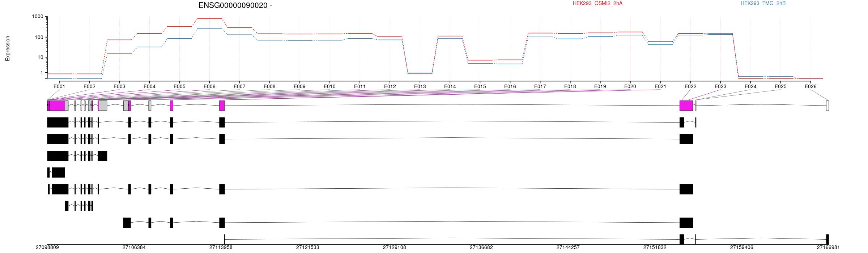Image resolution: width=868 pixels, height=253 pixels.
Task: Click the E015 exon bin label
Action: pyautogui.click(x=480, y=86)
